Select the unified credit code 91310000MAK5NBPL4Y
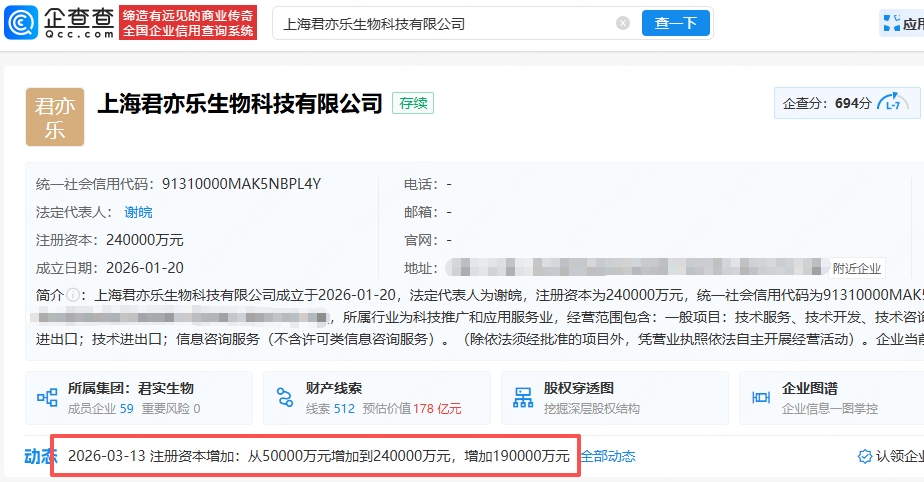Image resolution: width=924 pixels, height=482 pixels. pyautogui.click(x=242, y=184)
